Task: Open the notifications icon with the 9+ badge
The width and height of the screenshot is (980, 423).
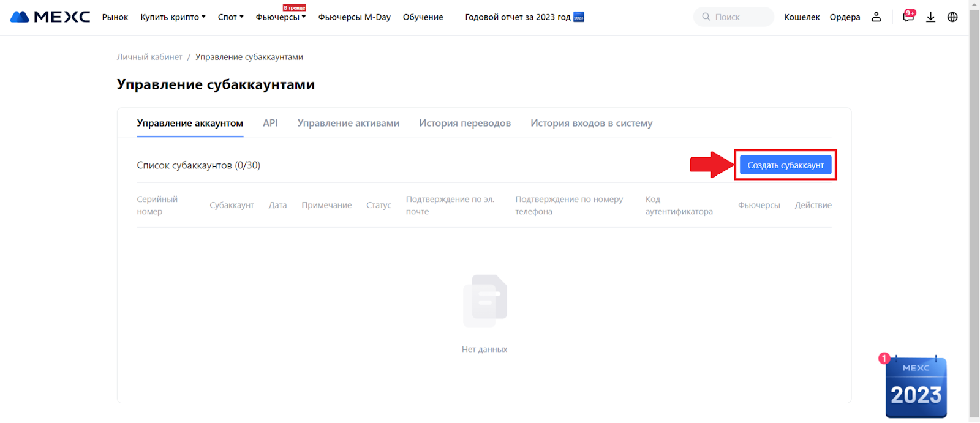Action: 908,17
